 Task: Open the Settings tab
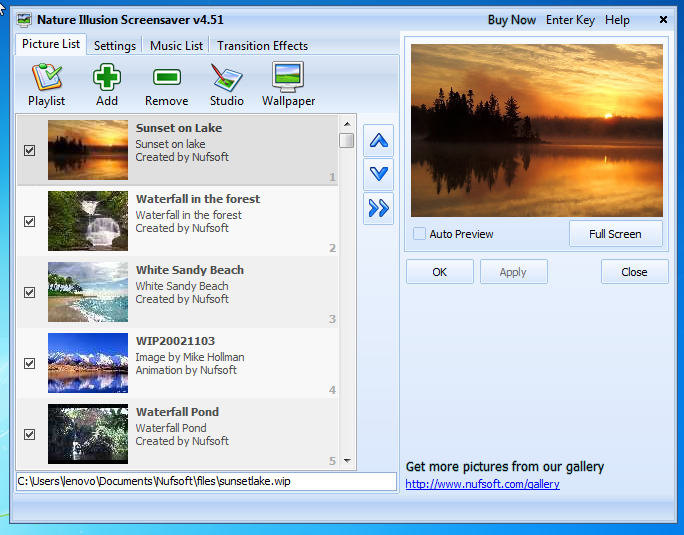[x=115, y=46]
